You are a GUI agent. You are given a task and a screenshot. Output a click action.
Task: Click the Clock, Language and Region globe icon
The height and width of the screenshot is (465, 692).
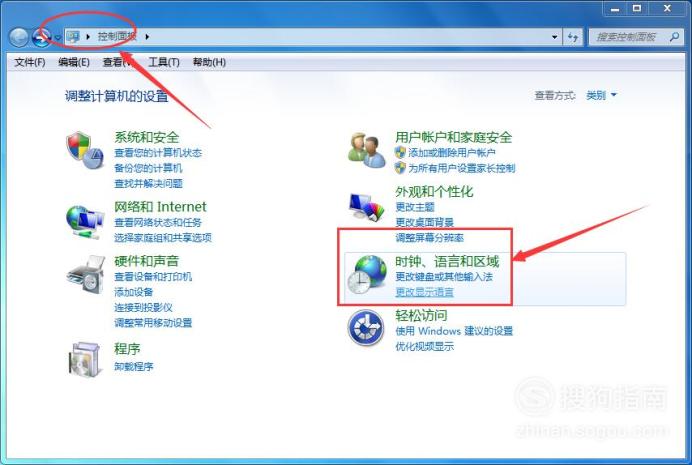tap(366, 274)
